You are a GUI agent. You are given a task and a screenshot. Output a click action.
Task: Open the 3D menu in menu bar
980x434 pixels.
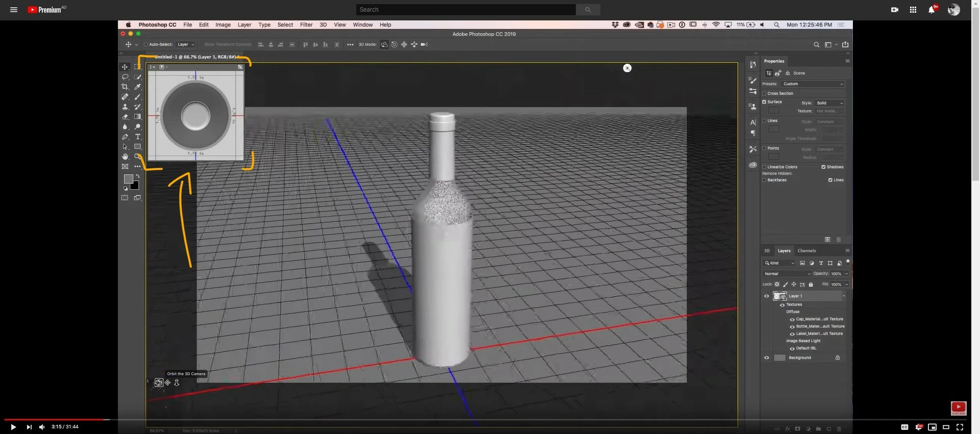click(x=323, y=25)
